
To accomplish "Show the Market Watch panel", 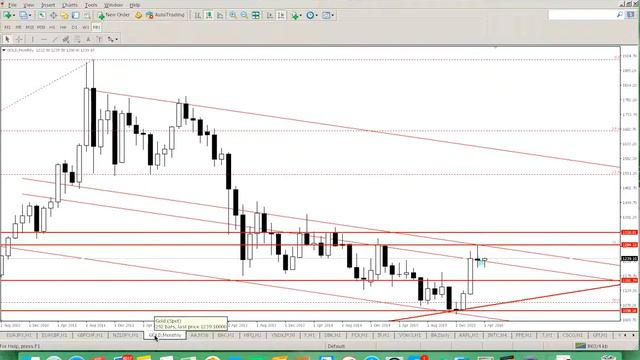I will [42, 15].
